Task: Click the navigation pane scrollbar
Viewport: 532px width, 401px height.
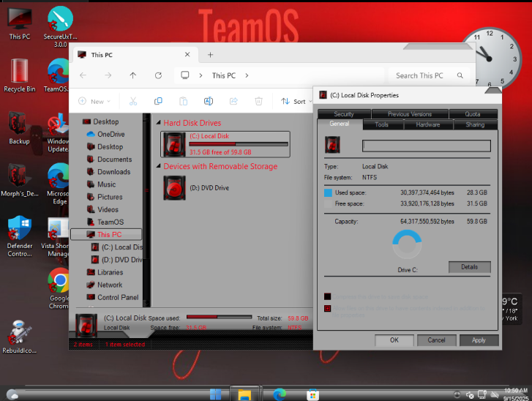Action: click(x=146, y=210)
